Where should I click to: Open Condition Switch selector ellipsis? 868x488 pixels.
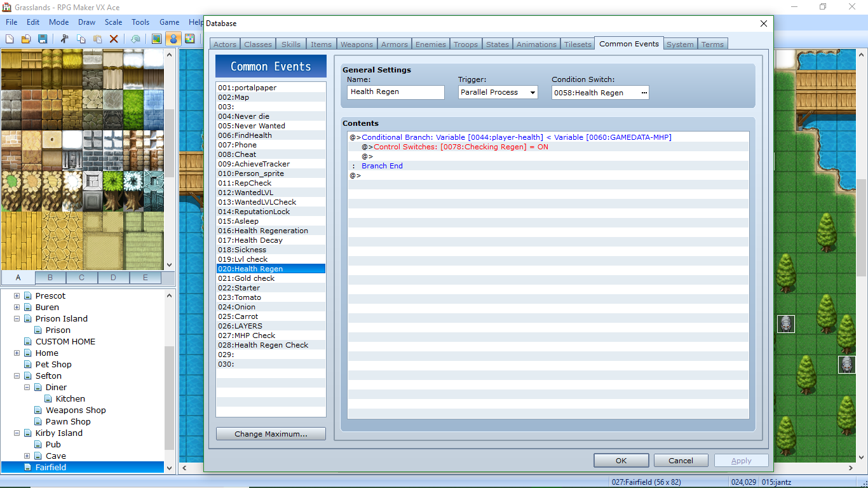coord(644,93)
